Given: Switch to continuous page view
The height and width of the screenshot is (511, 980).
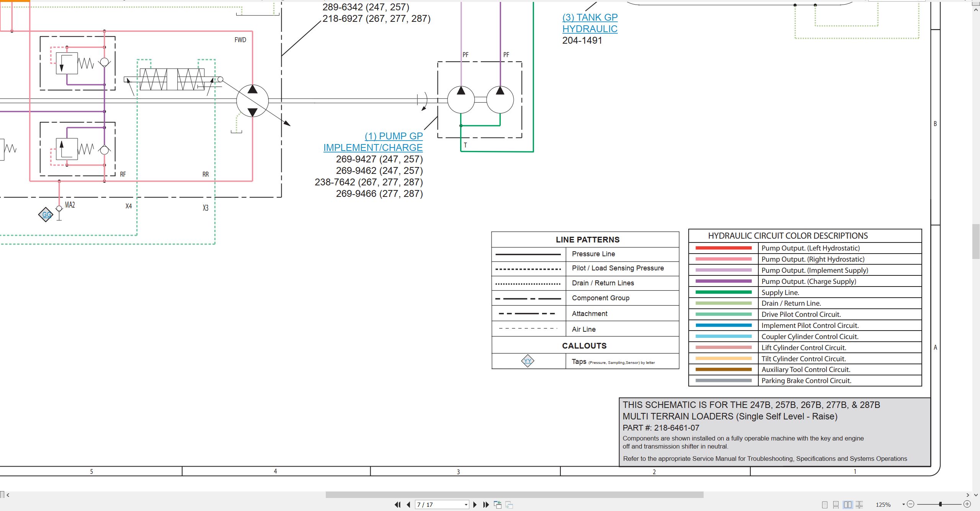Looking at the screenshot, I should coord(836,504).
